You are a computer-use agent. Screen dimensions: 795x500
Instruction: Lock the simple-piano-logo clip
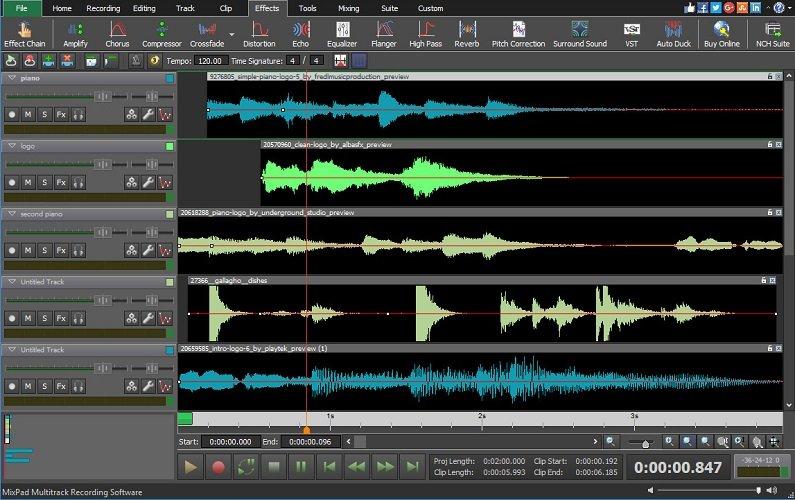point(770,77)
